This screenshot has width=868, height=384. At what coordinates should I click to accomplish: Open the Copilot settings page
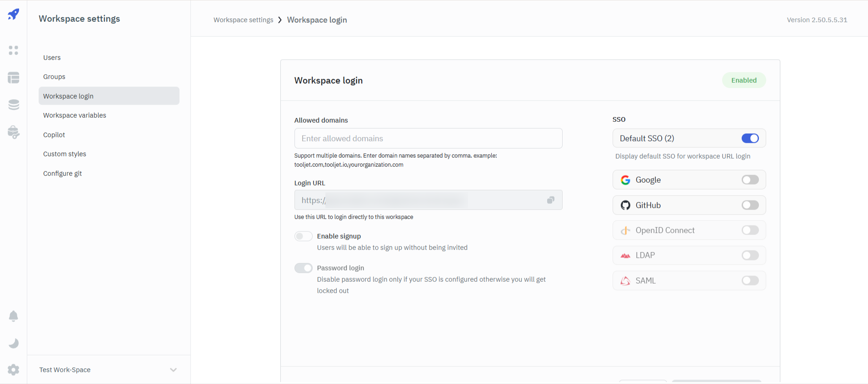[x=109, y=135]
